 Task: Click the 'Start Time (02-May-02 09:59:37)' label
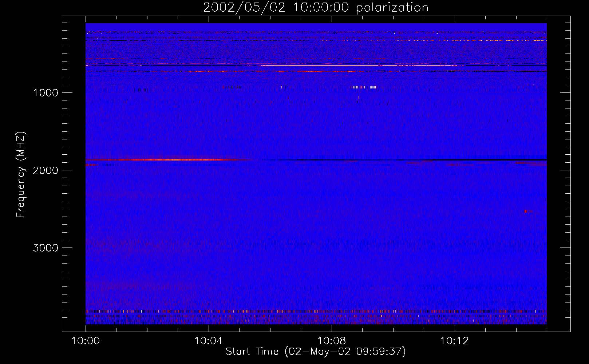[x=316, y=352]
